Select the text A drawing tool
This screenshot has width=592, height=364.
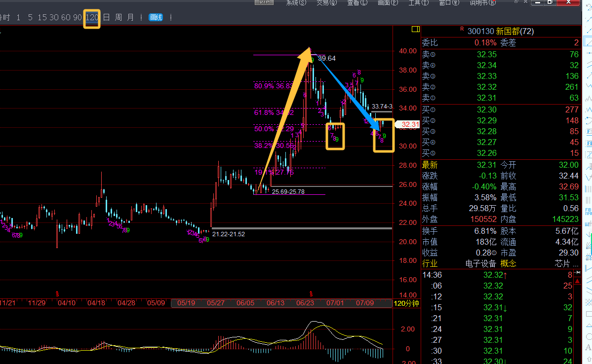click(x=588, y=347)
